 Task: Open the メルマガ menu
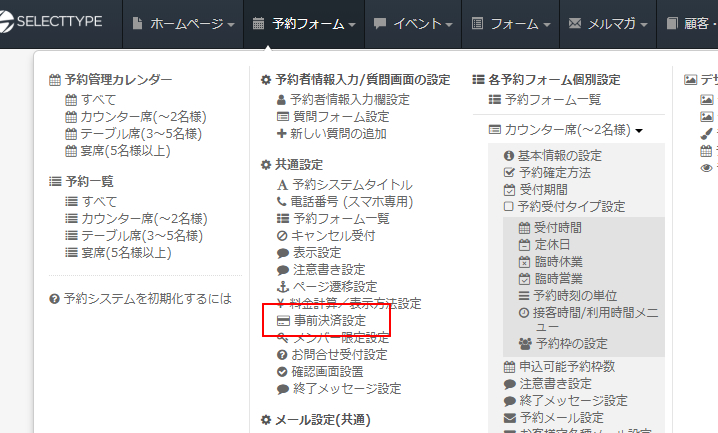tap(608, 23)
